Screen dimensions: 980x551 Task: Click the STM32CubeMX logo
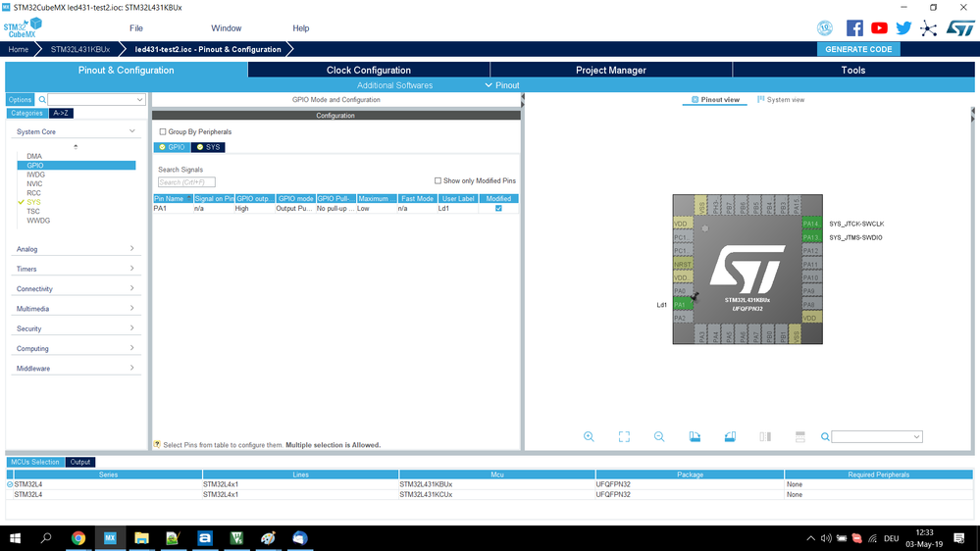24,28
